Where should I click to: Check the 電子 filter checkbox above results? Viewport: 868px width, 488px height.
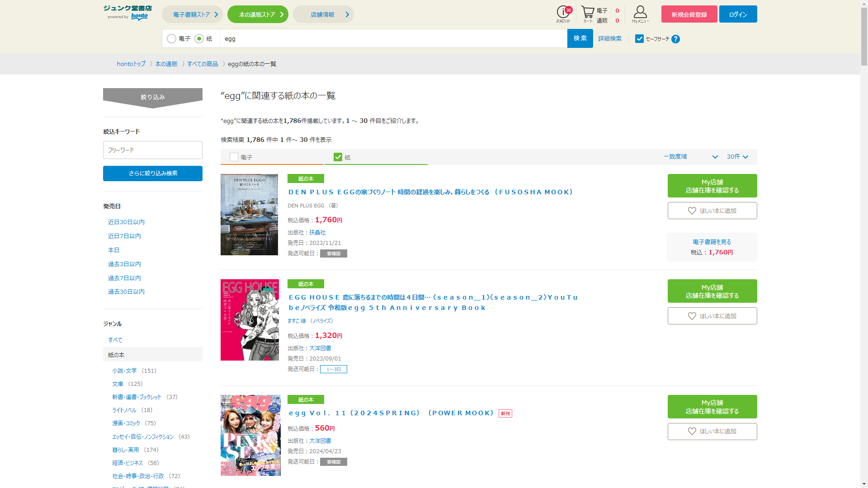point(234,157)
